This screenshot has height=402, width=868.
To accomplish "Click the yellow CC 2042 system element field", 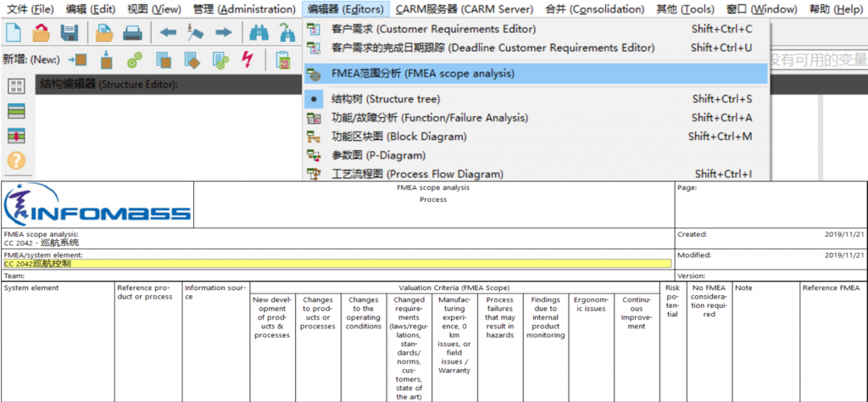I will (337, 264).
